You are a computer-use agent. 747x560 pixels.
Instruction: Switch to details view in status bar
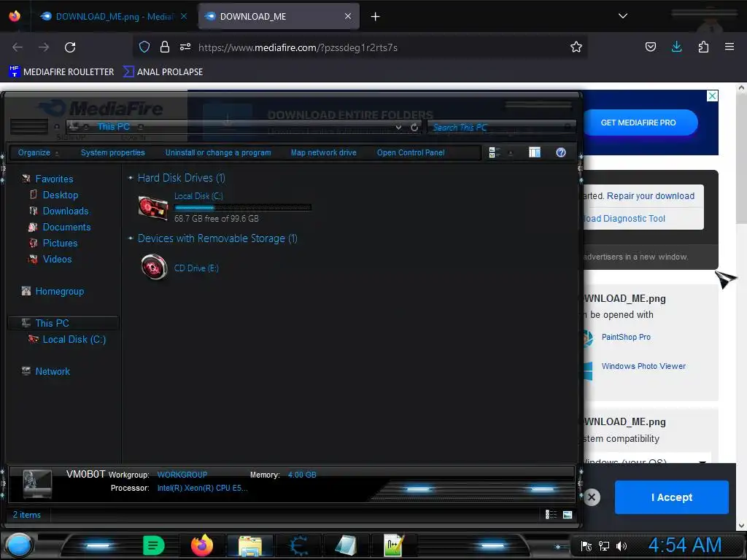coord(551,514)
